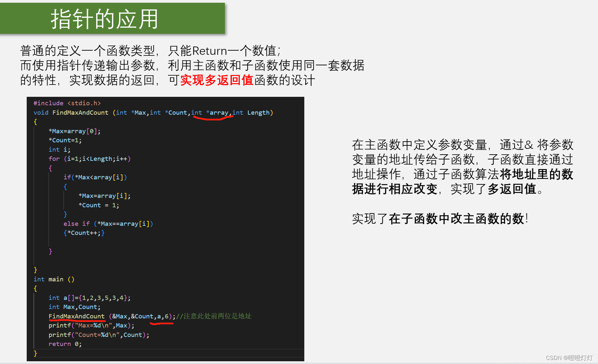Click the line '*Max=array[i];'

pyautogui.click(x=104, y=196)
